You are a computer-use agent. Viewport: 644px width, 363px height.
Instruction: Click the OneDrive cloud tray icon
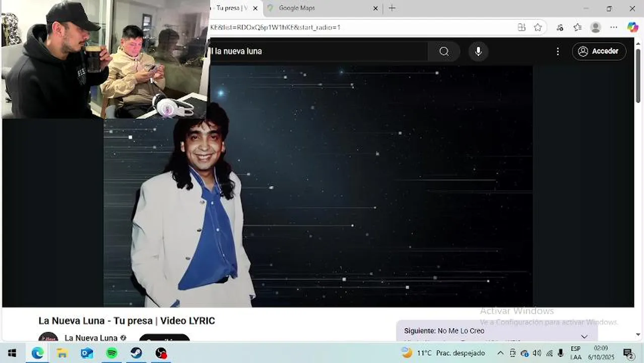[x=525, y=353]
